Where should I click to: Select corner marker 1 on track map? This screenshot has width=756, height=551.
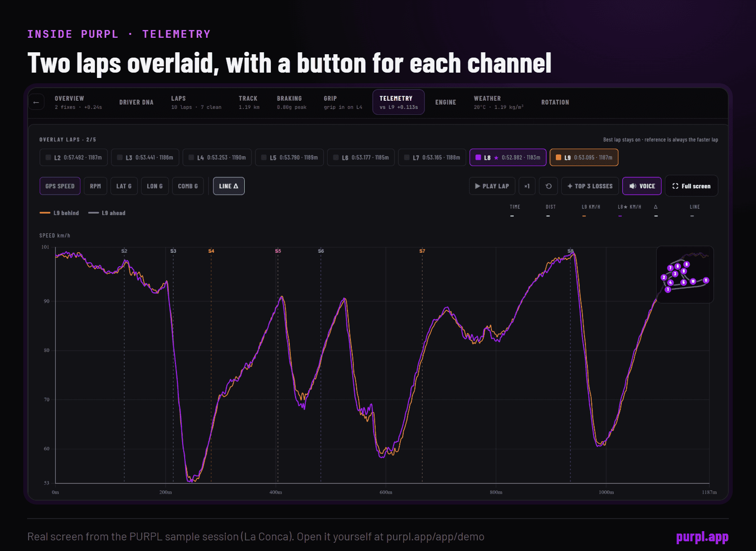(668, 290)
